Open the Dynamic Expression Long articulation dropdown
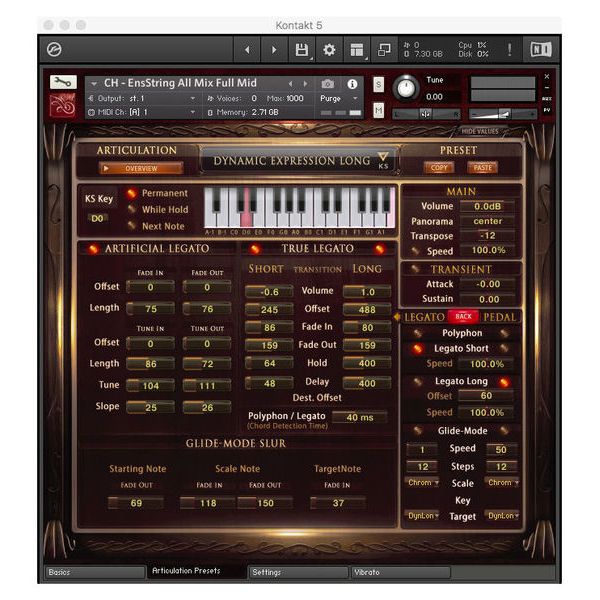Image resolution: width=600 pixels, height=600 pixels. click(382, 158)
